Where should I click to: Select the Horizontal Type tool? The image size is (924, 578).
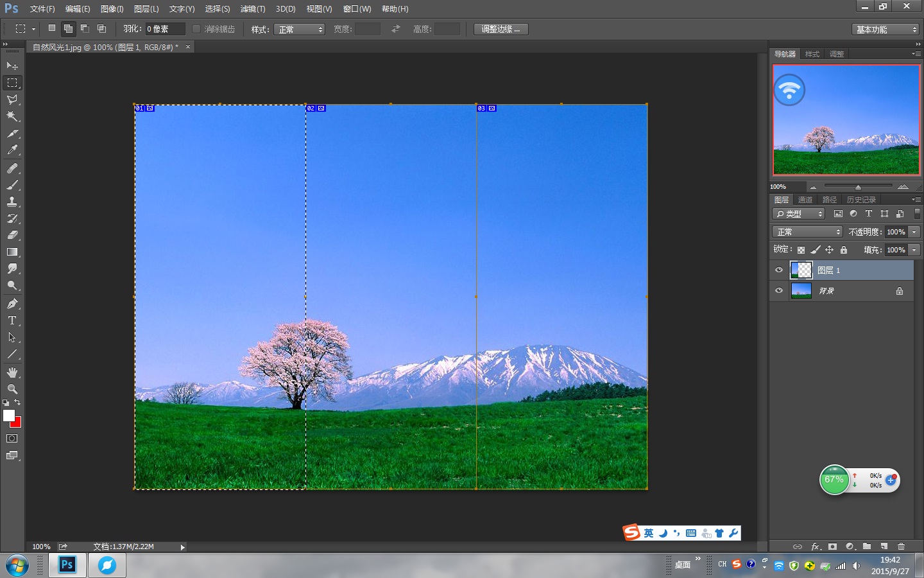point(12,320)
